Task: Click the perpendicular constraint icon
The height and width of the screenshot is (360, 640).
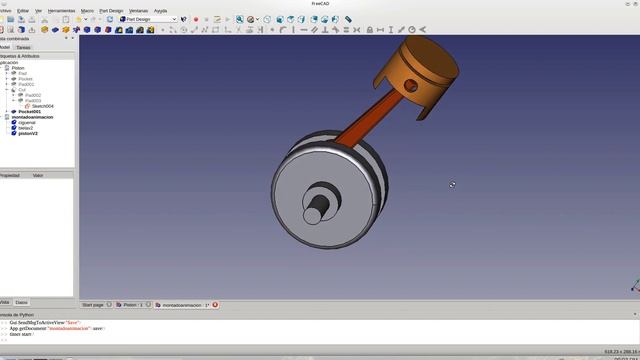Action: click(x=325, y=29)
